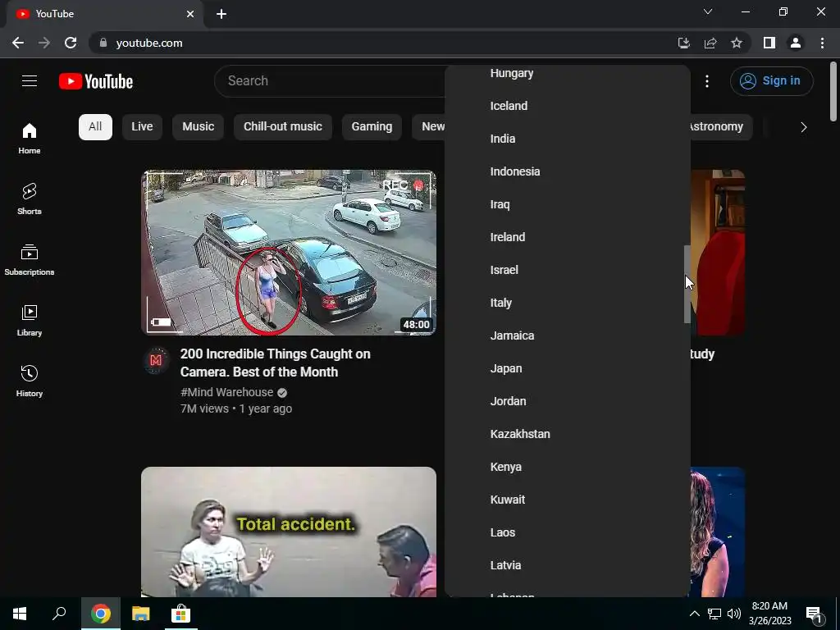Show hidden system tray icons
840x630 pixels.
tap(694, 614)
